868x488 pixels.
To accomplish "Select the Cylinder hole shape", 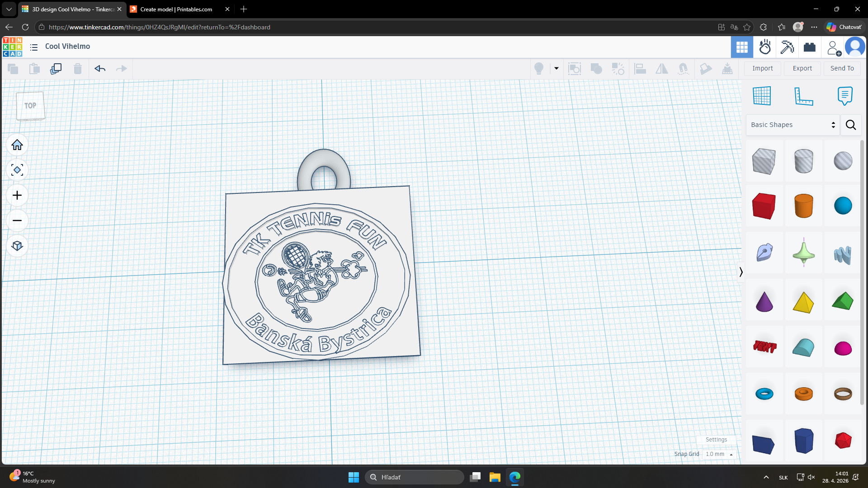I will coord(803,161).
